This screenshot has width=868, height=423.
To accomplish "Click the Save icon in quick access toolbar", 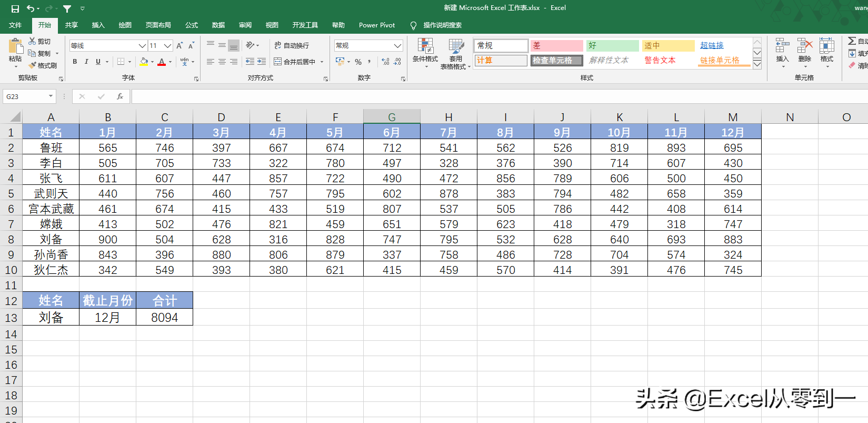I will tap(15, 8).
